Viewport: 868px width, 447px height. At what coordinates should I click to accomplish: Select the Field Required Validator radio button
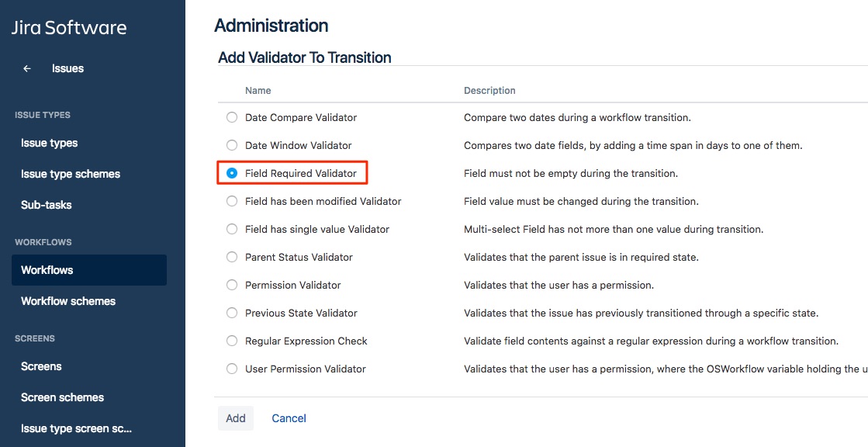tap(232, 173)
